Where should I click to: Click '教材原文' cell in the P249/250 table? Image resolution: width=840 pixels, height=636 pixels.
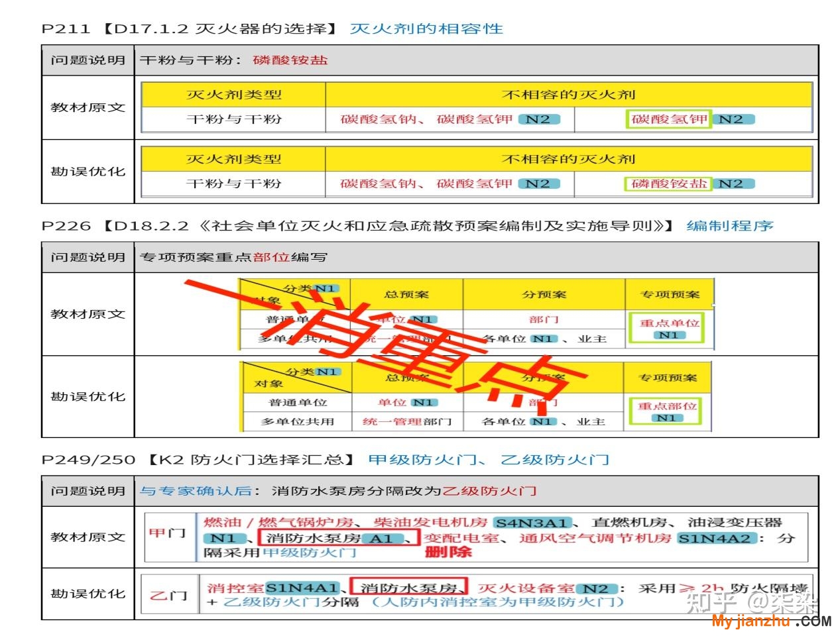(88, 537)
